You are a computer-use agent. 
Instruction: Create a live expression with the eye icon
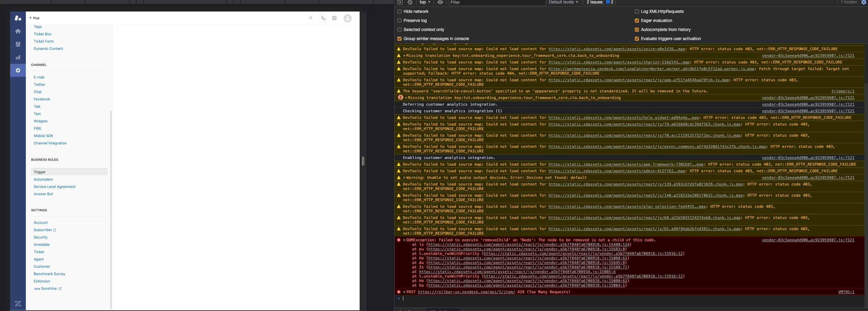pos(440,2)
